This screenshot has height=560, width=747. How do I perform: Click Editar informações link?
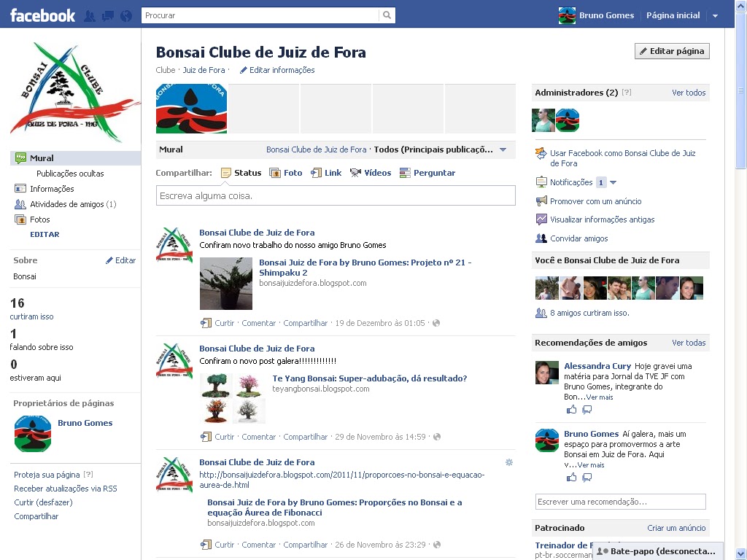pyautogui.click(x=276, y=70)
